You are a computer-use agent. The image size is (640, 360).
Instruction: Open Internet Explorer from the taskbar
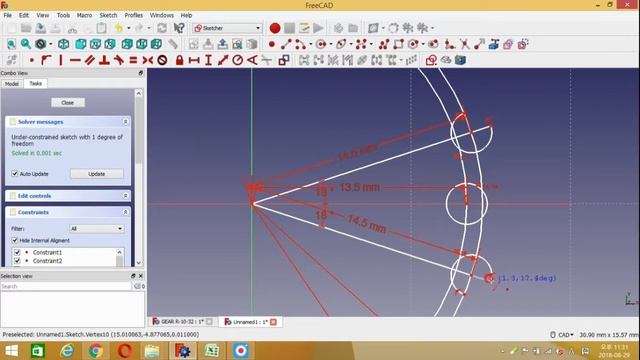[x=67, y=351]
